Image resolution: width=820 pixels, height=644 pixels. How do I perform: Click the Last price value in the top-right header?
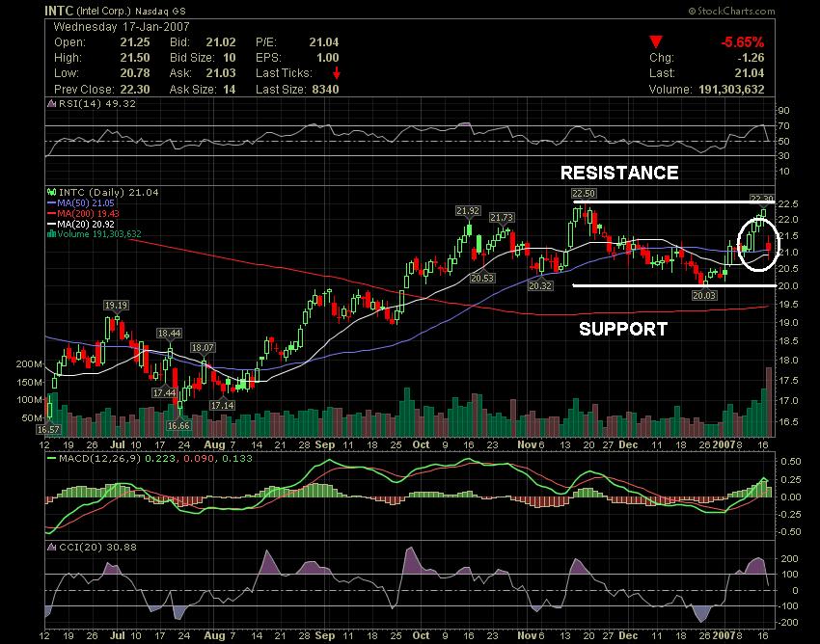750,73
